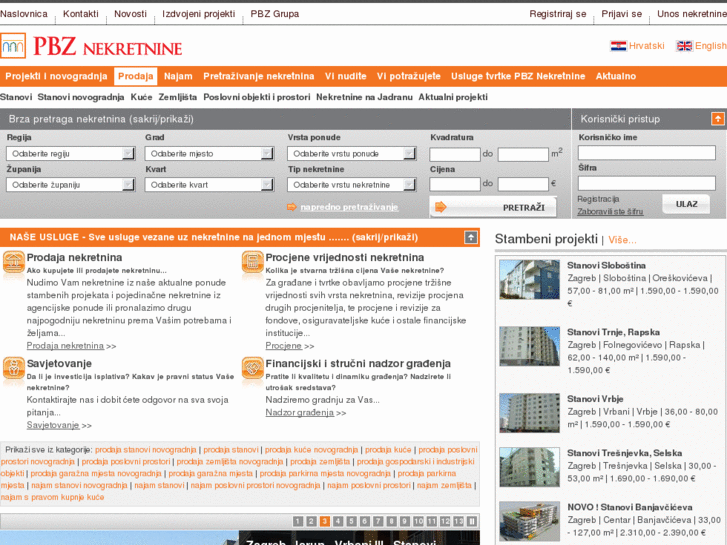Image resolution: width=727 pixels, height=545 pixels.
Task: Click minimum Kvadratura input field
Action: [x=455, y=154]
